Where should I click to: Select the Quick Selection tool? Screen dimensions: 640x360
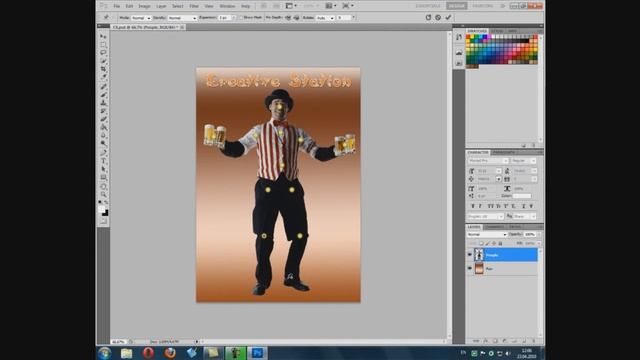click(103, 61)
